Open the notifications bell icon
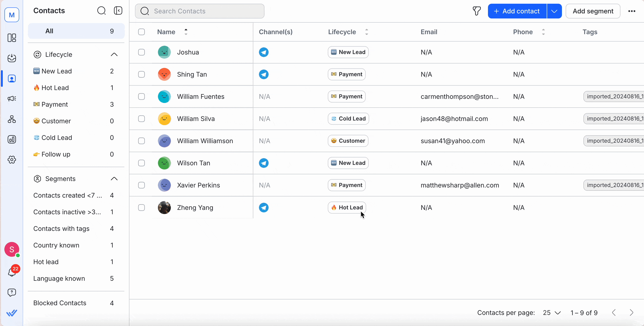644x326 pixels. pos(12,272)
